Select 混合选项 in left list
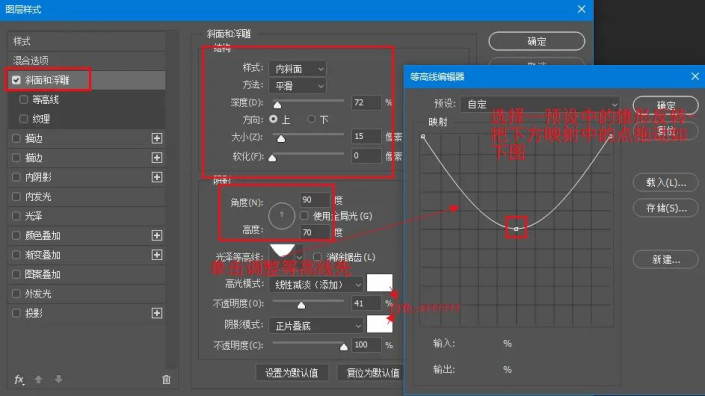Viewport: 705px width, 396px height. point(87,60)
